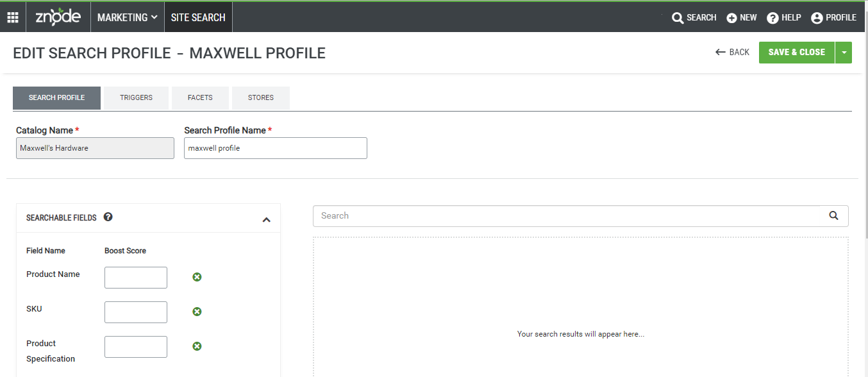This screenshot has width=868, height=377.
Task: Click the Searchable Fields panel header text
Action: pyautogui.click(x=62, y=218)
